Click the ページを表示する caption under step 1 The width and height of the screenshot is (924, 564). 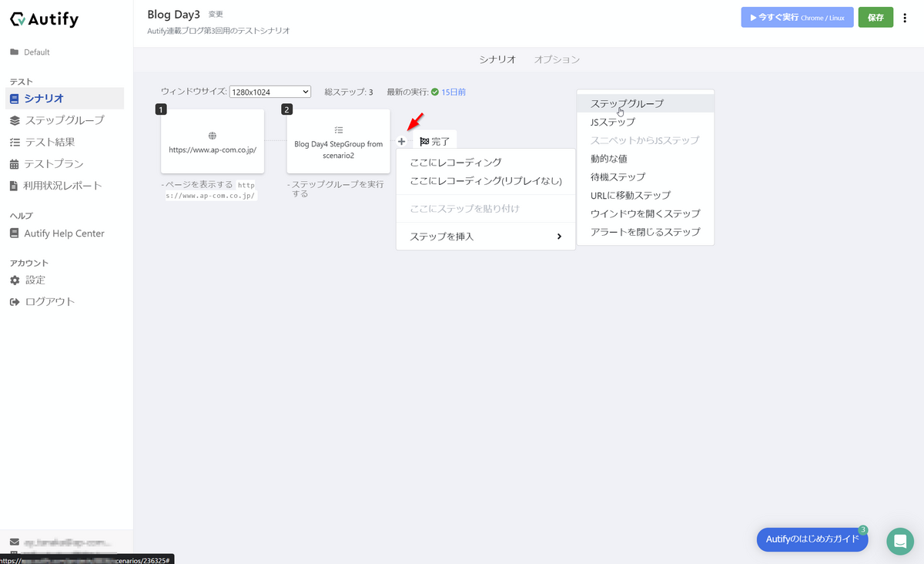(209, 190)
